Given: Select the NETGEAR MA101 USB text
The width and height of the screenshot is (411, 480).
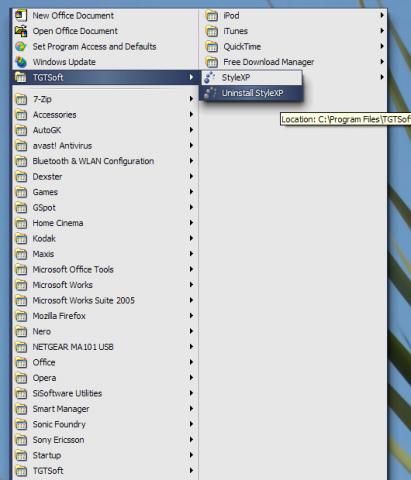Looking at the screenshot, I should (73, 347).
